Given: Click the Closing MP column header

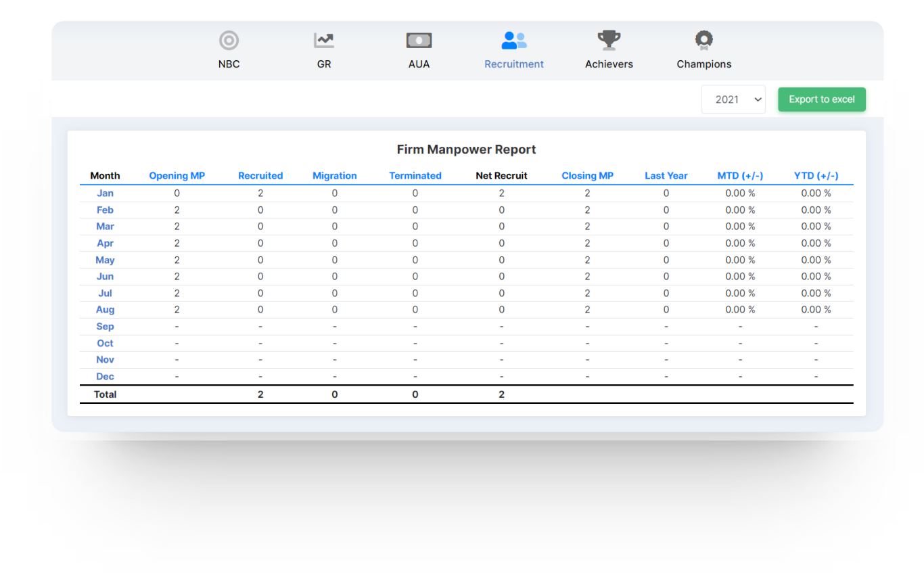Looking at the screenshot, I should (587, 176).
